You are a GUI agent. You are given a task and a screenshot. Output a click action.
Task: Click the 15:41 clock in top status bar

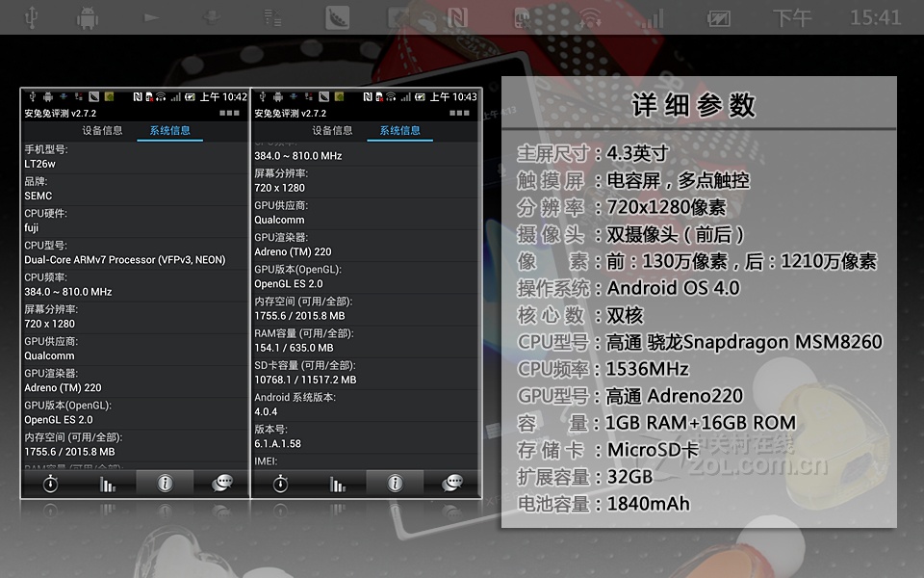pyautogui.click(x=875, y=17)
